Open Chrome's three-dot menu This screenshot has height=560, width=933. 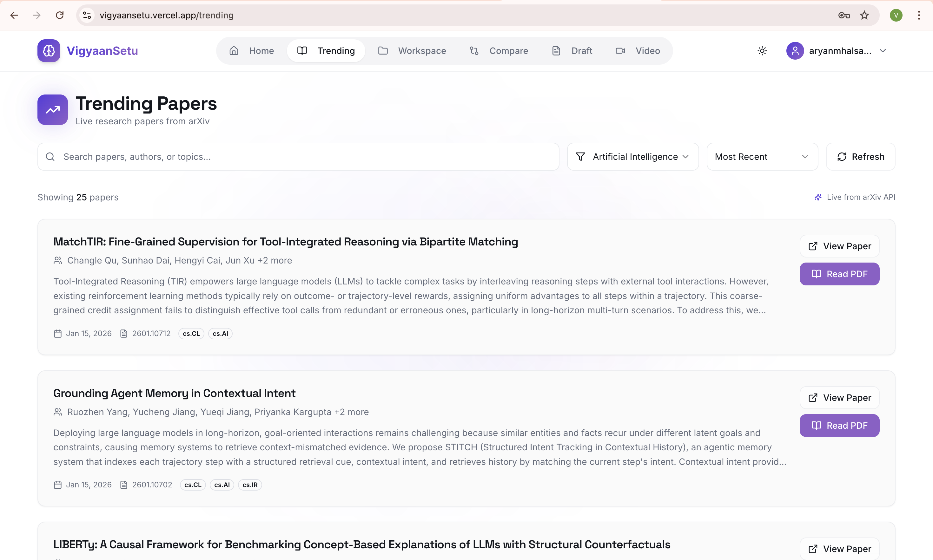919,15
